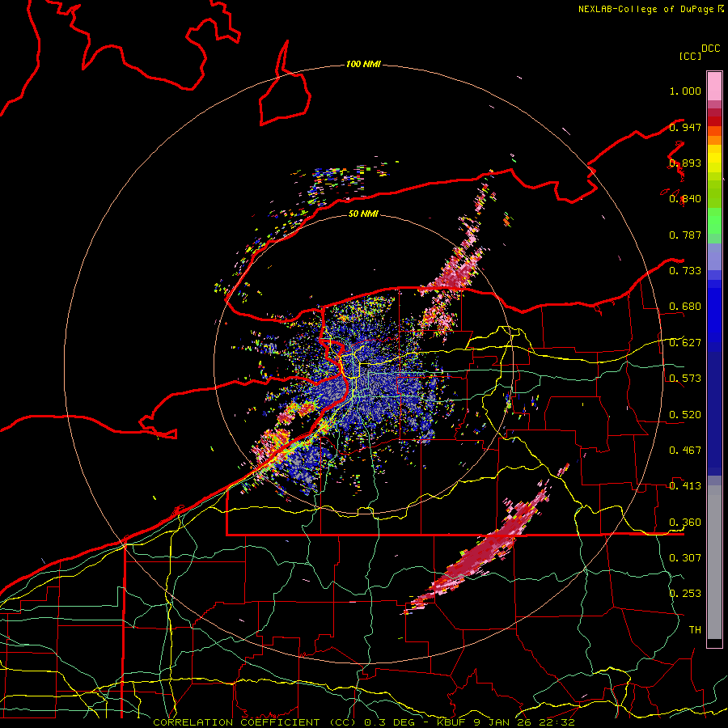
Task: Click the 0.307 scale value
Action: tap(685, 558)
